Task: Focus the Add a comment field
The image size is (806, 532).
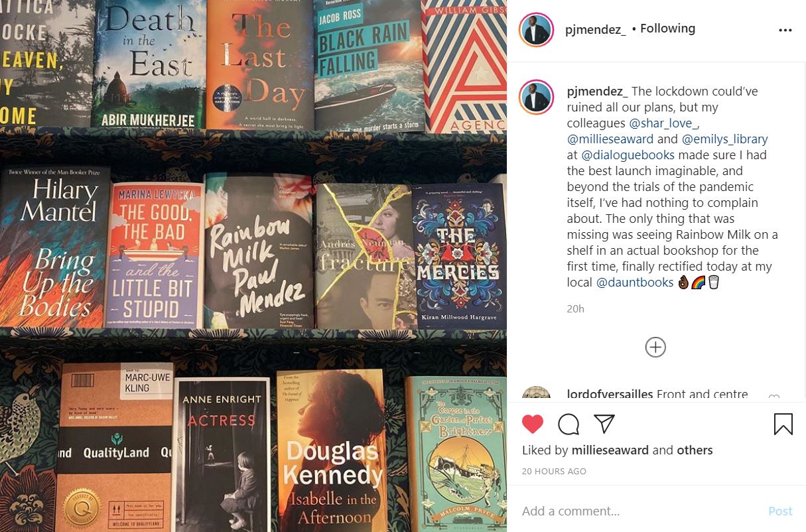Action: (637, 511)
